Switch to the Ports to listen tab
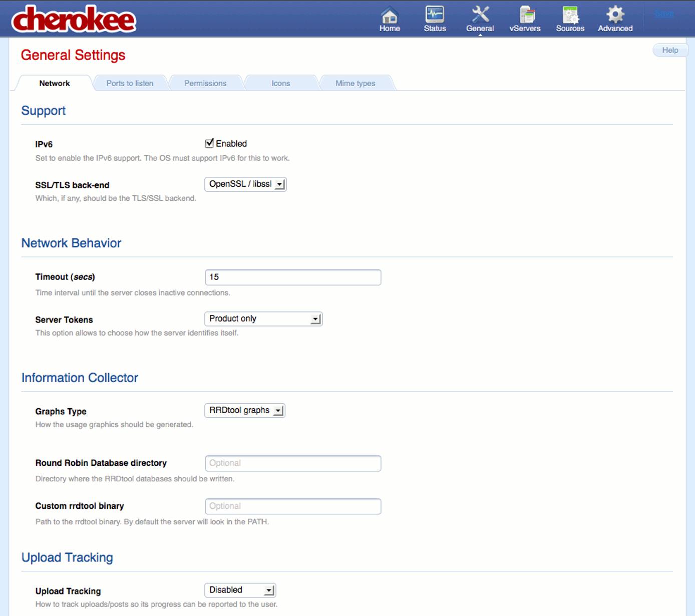This screenshot has width=695, height=616. 130,83
